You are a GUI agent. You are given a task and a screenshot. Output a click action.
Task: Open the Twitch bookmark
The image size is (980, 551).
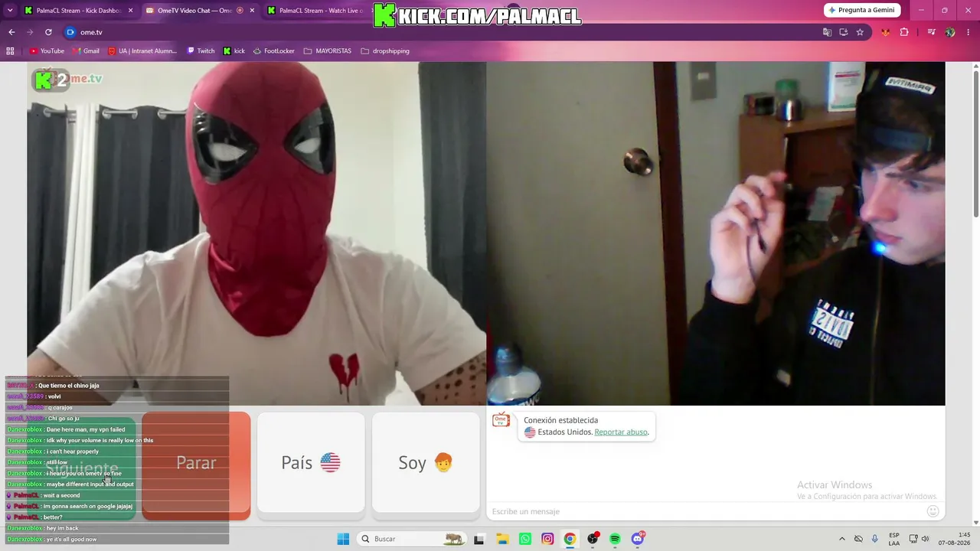(201, 51)
